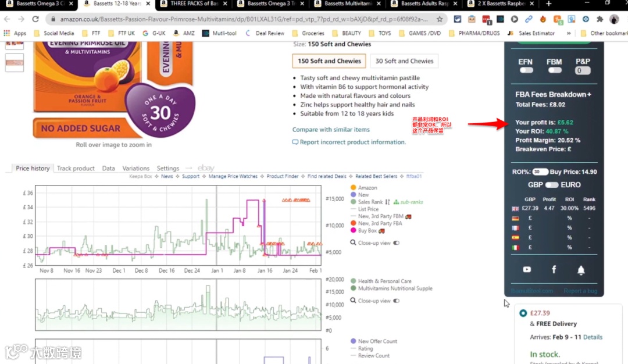Open the orange flame extension icon

(543, 19)
